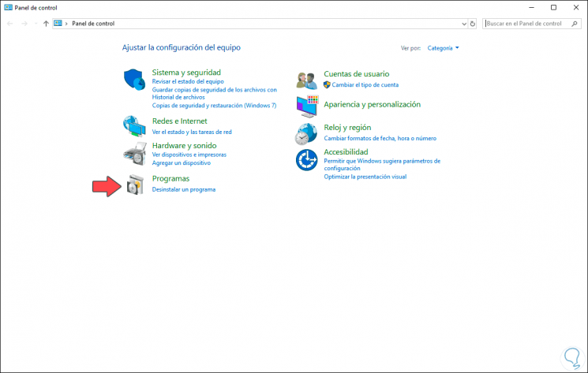
Task: Open the Accesibilidad blue circle icon
Action: point(307,160)
